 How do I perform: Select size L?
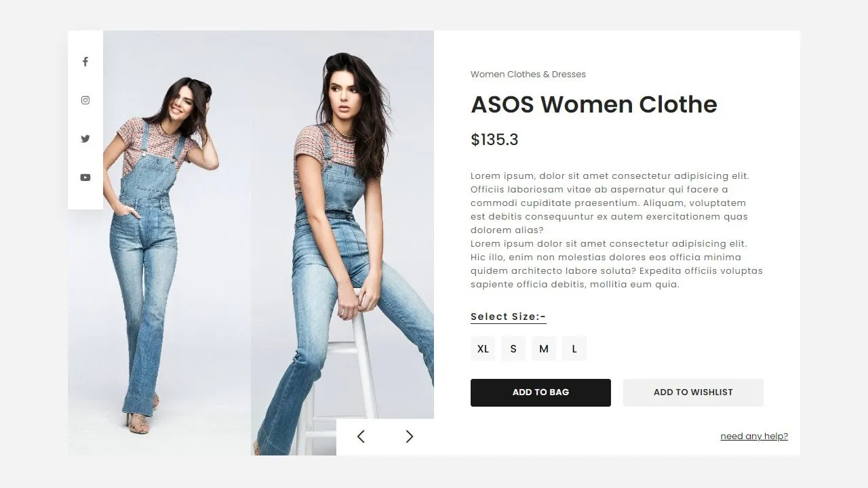574,348
